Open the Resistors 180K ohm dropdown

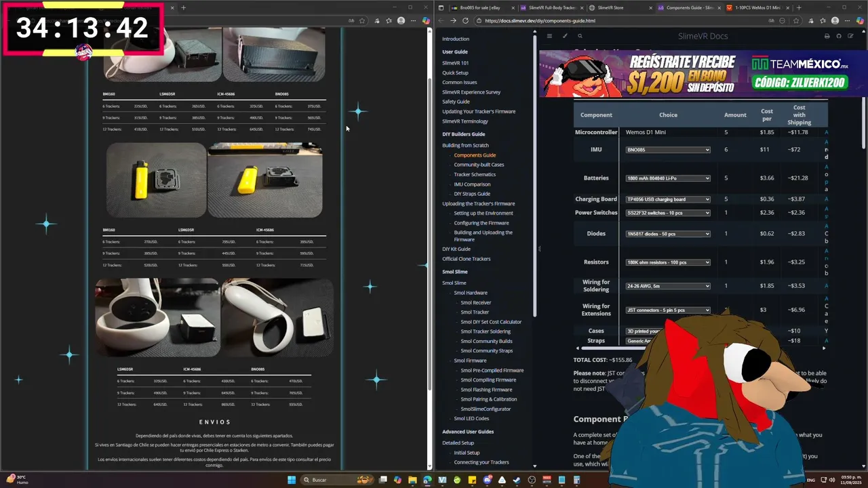(668, 262)
